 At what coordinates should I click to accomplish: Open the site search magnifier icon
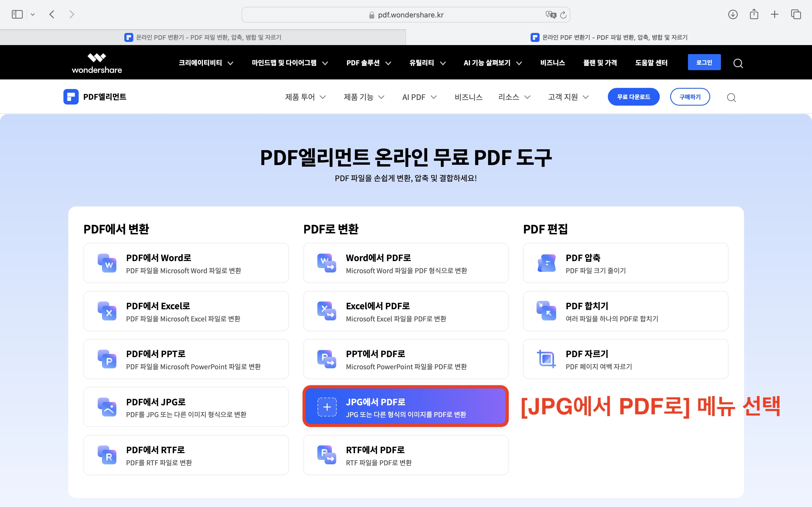pos(732,97)
